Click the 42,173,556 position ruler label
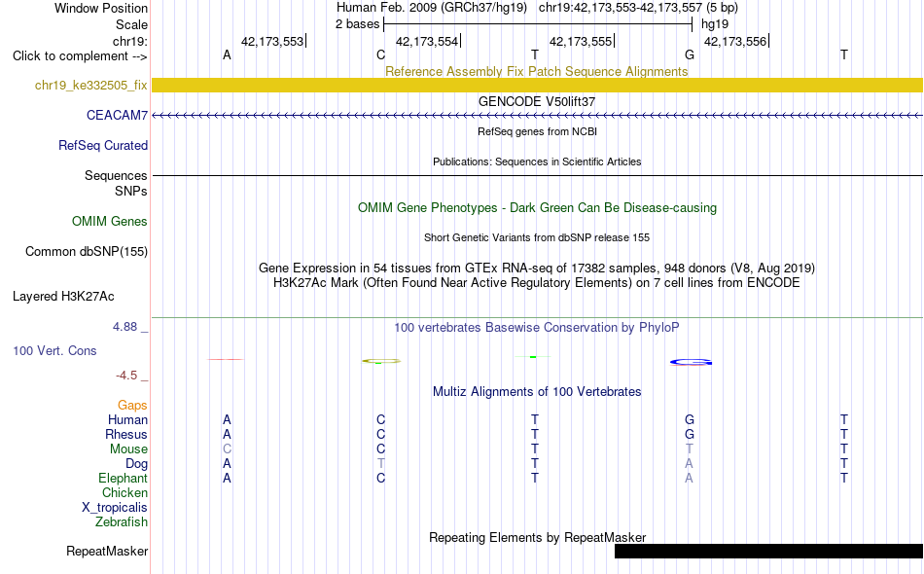 tap(735, 42)
